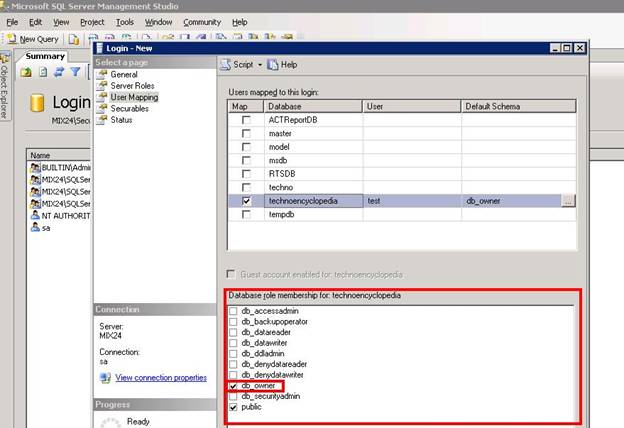
Task: Click the Map column header
Action: pos(246,106)
